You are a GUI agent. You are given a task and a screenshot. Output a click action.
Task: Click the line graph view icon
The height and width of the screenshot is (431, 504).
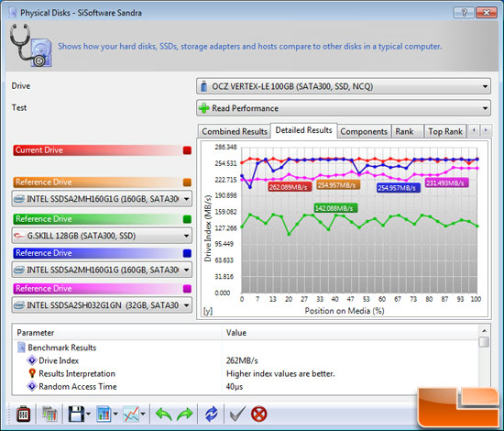(131, 414)
